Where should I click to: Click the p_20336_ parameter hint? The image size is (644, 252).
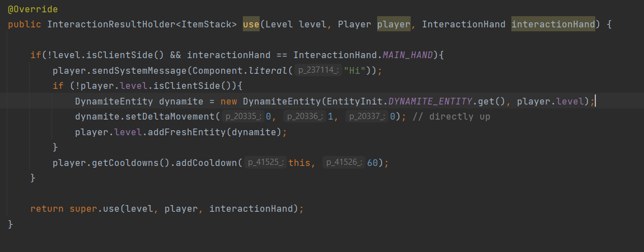(x=304, y=117)
